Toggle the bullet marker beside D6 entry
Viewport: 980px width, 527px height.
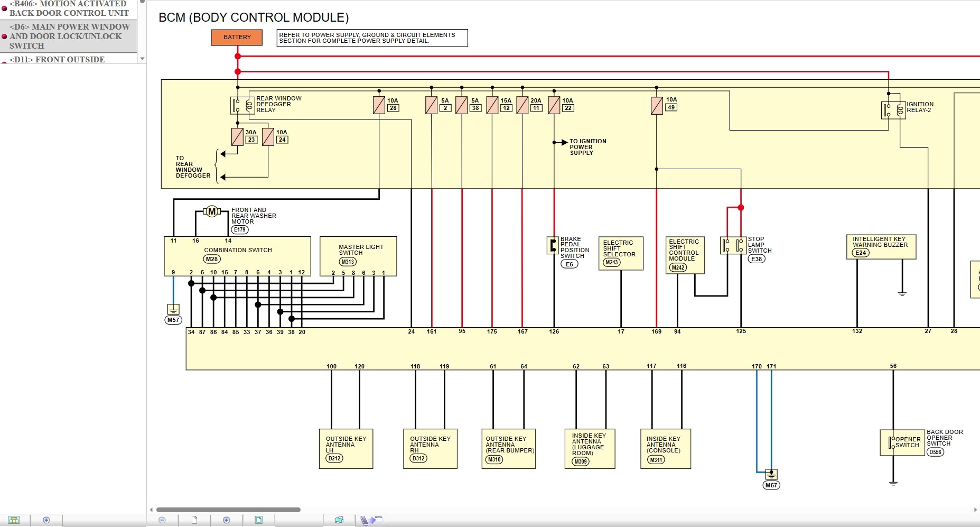tap(4, 36)
